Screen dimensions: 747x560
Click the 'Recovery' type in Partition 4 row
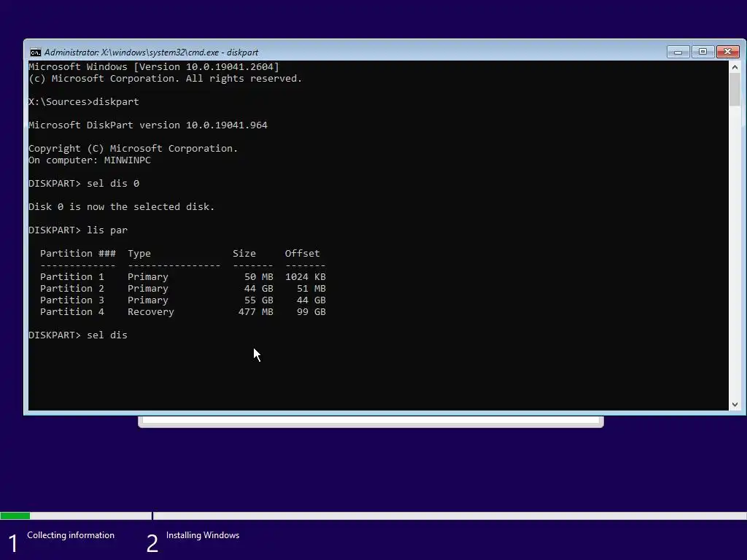(150, 312)
